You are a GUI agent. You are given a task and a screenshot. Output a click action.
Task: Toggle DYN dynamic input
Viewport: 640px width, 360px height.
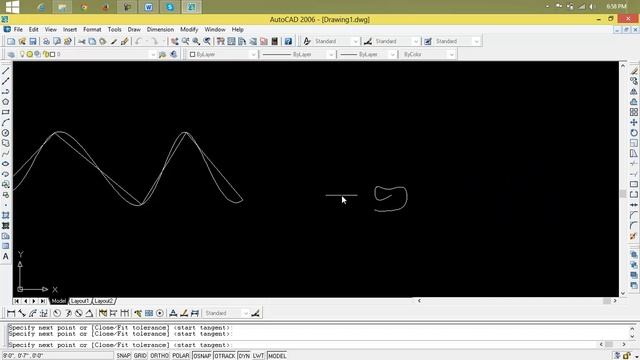tap(244, 356)
